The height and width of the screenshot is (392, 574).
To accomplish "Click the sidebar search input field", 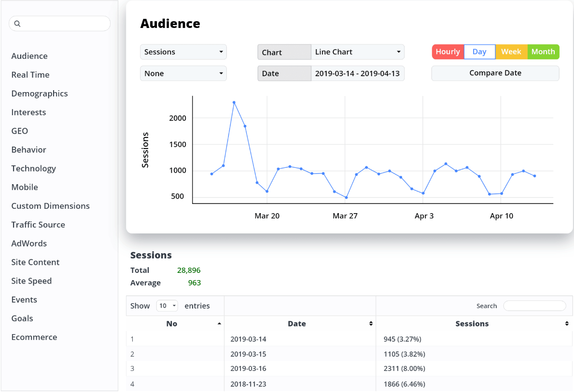I will click(x=60, y=24).
